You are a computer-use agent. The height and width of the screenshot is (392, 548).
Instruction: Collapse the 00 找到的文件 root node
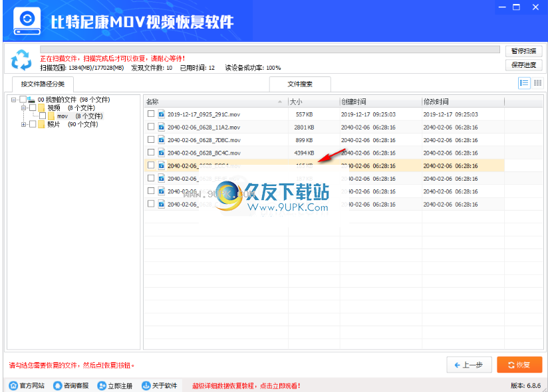point(13,100)
